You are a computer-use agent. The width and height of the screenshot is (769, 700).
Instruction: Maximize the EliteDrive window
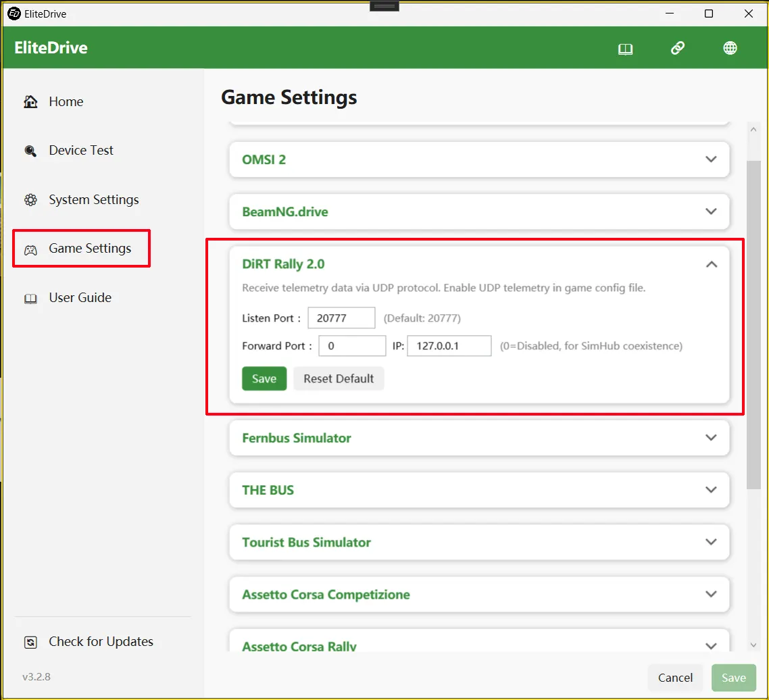point(708,14)
